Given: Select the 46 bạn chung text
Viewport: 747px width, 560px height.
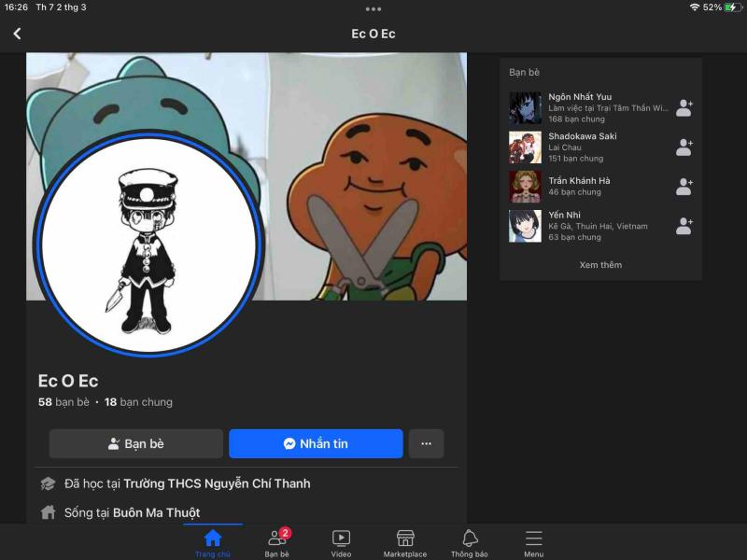Looking at the screenshot, I should coord(574,192).
